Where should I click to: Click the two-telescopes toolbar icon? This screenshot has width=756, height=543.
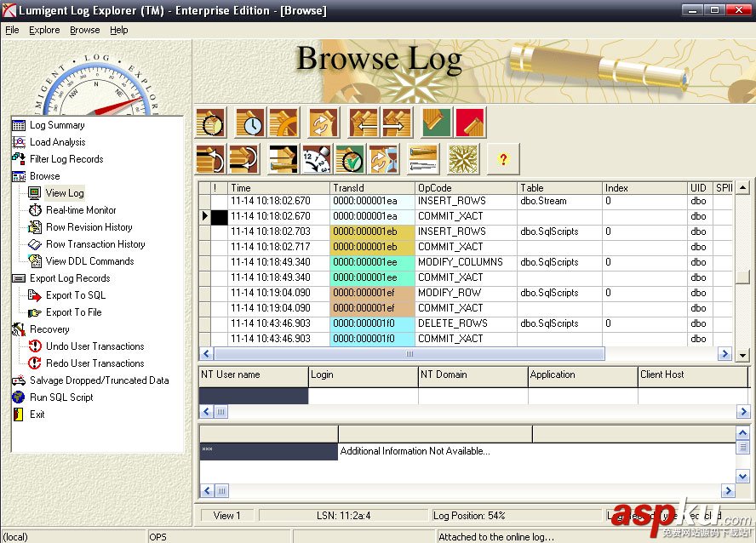423,159
